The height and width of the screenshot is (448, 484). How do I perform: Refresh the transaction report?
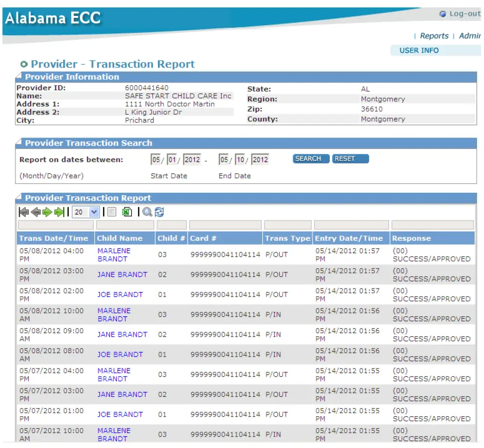160,212
